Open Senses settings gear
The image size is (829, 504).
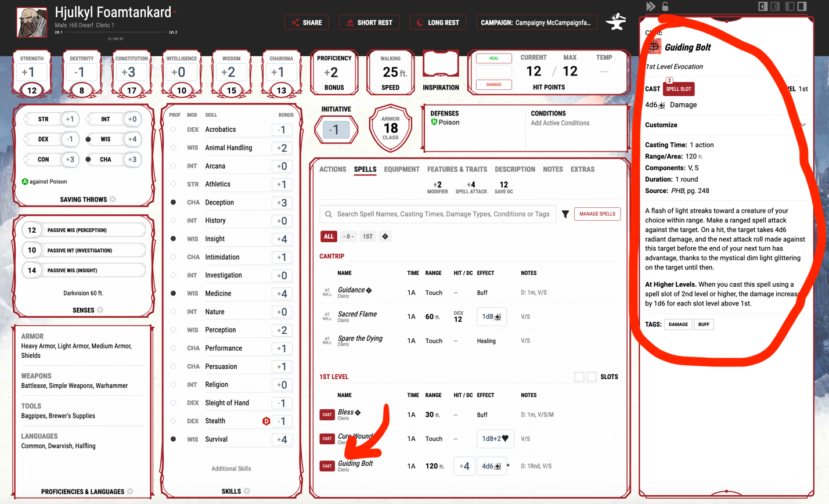click(100, 310)
